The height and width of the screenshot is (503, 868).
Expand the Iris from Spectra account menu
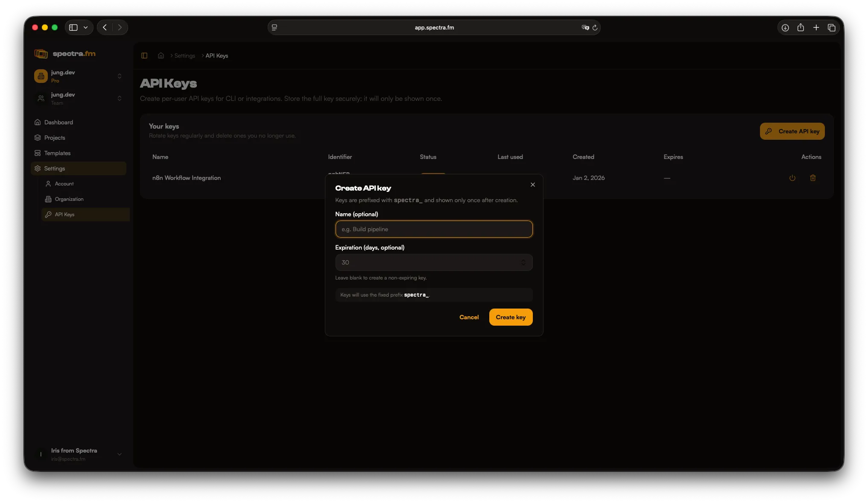[x=120, y=454]
